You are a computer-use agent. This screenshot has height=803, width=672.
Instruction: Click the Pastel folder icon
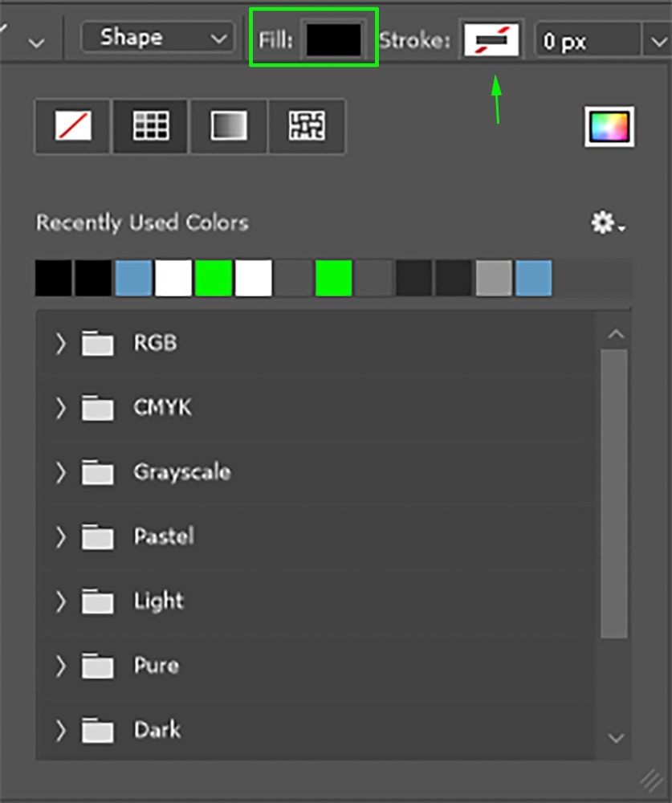[97, 536]
